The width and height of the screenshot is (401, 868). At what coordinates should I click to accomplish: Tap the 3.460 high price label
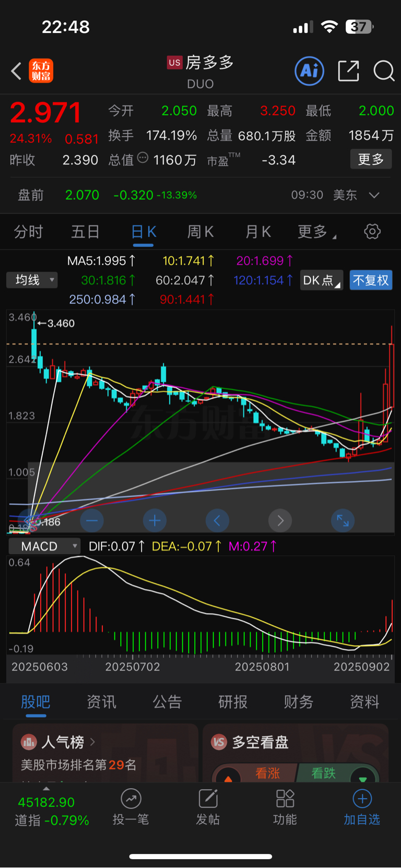pyautogui.click(x=61, y=324)
